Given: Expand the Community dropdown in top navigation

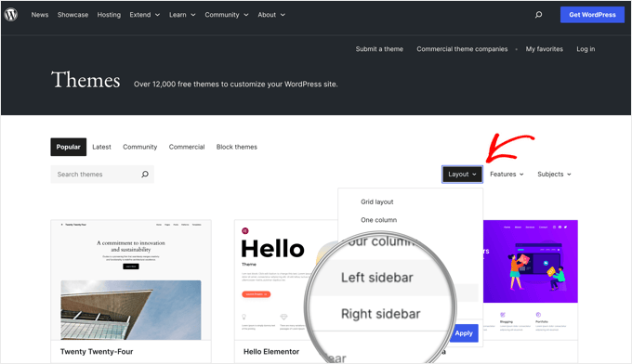Looking at the screenshot, I should 227,15.
